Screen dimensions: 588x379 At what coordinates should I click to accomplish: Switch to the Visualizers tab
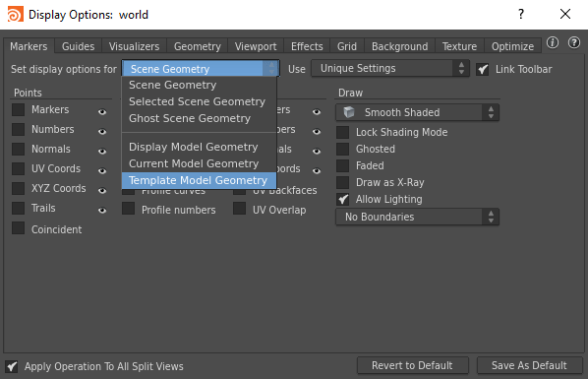coord(134,46)
